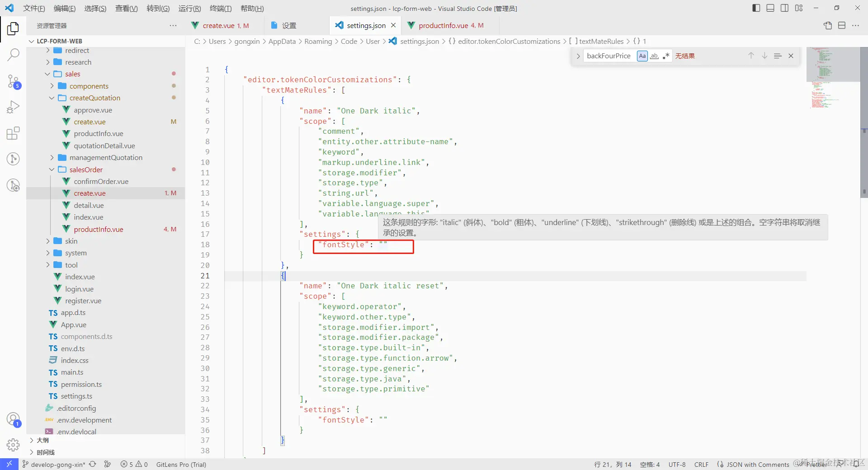
Task: Split the editor right
Action: pyautogui.click(x=842, y=26)
